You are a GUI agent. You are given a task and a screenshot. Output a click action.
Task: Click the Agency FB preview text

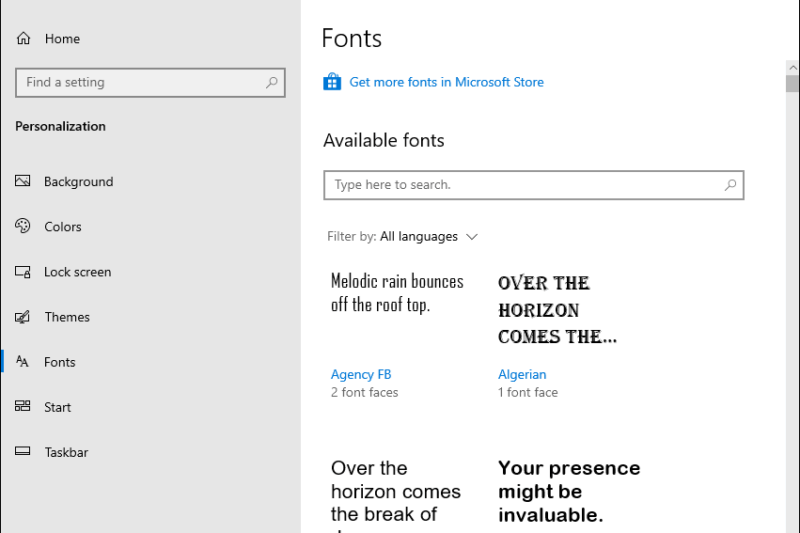[397, 293]
